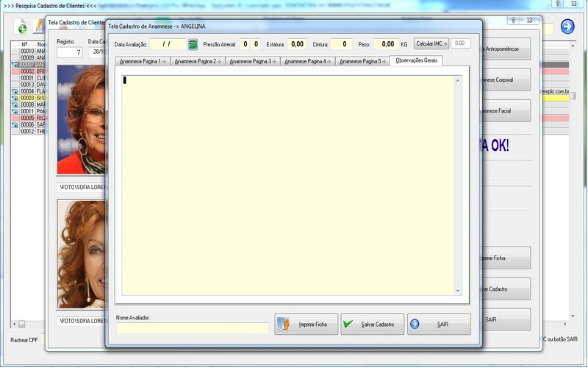Image resolution: width=588 pixels, height=368 pixels.
Task: Click the blue arrow icon in Pesquisa window
Action: 567,26
